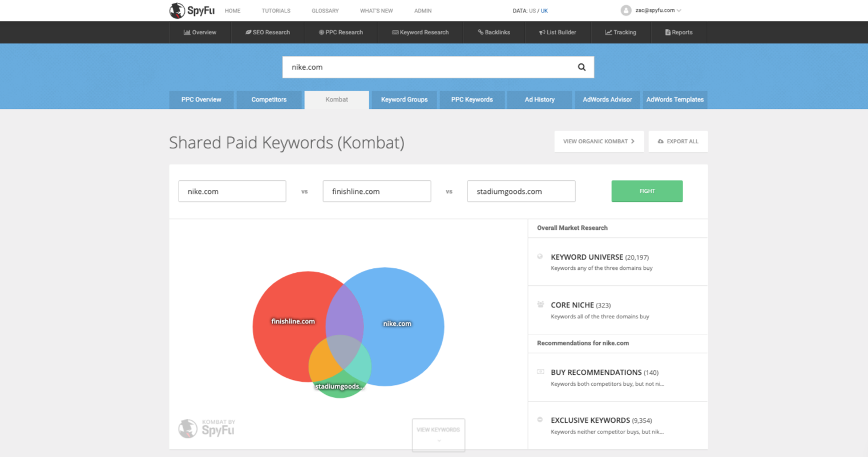Screen dimensions: 868x457
Task: Open the zac@spyfu.com account dropdown
Action: (658, 10)
